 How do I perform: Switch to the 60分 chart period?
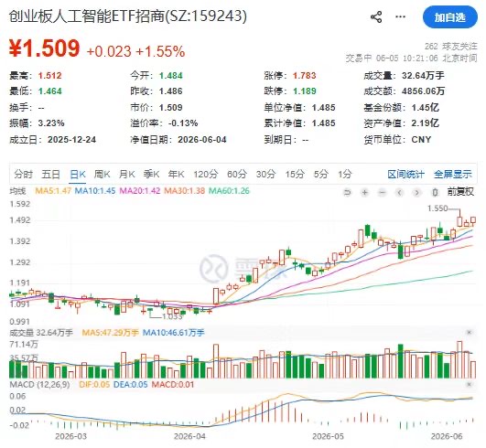[237, 175]
